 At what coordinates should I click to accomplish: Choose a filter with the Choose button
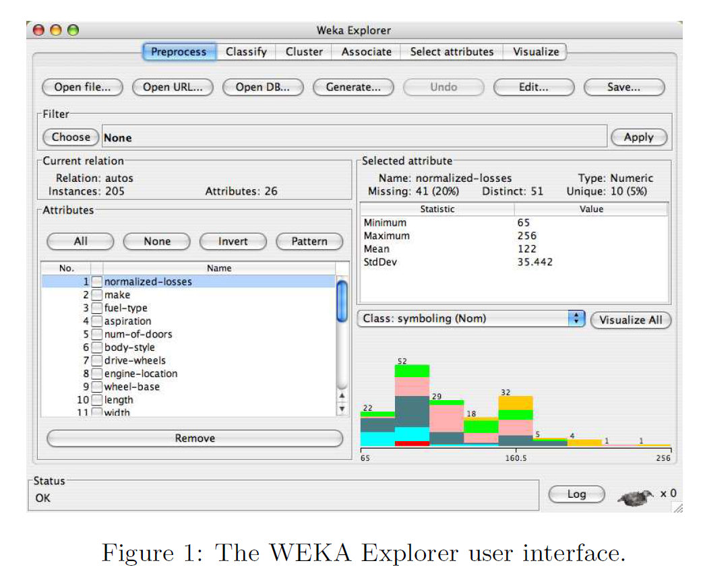71,137
